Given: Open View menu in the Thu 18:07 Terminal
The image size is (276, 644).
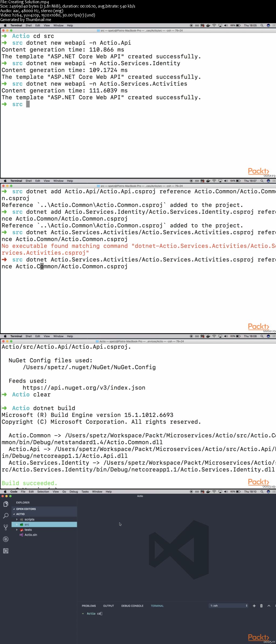Looking at the screenshot, I should [47, 181].
